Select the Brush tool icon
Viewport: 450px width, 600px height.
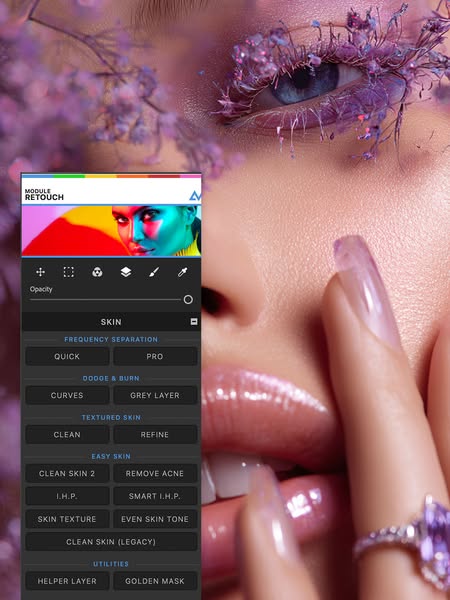click(154, 272)
